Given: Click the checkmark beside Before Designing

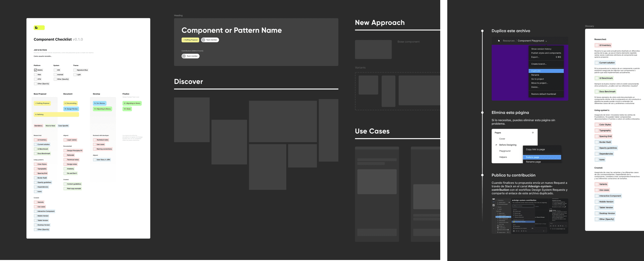Looking at the screenshot, I should coord(496,145).
